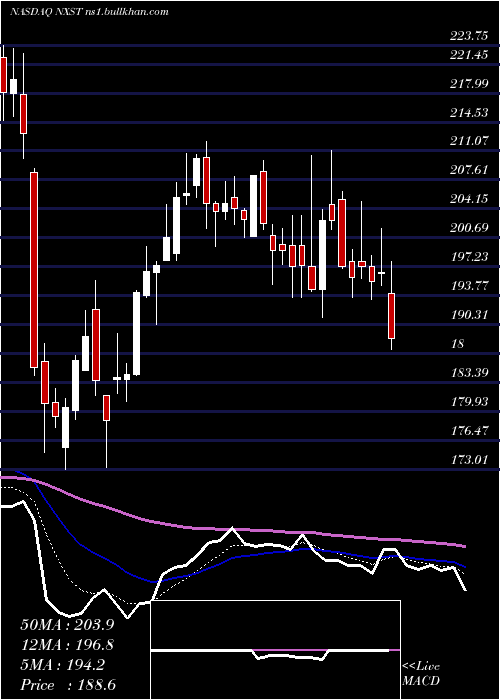The image size is (500, 700).
Task: Select the 217.99 price level label
Action: [469, 84]
